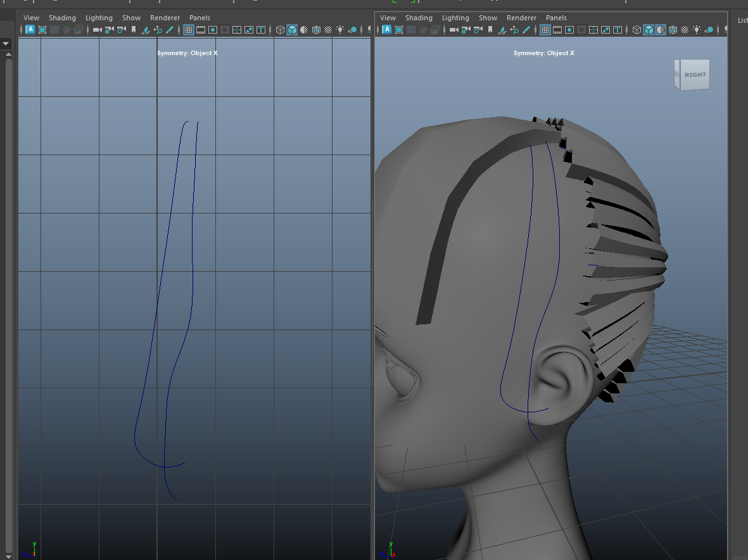Toggle Film Gate in left panel toolbar
748x560 pixels.
pos(201,30)
